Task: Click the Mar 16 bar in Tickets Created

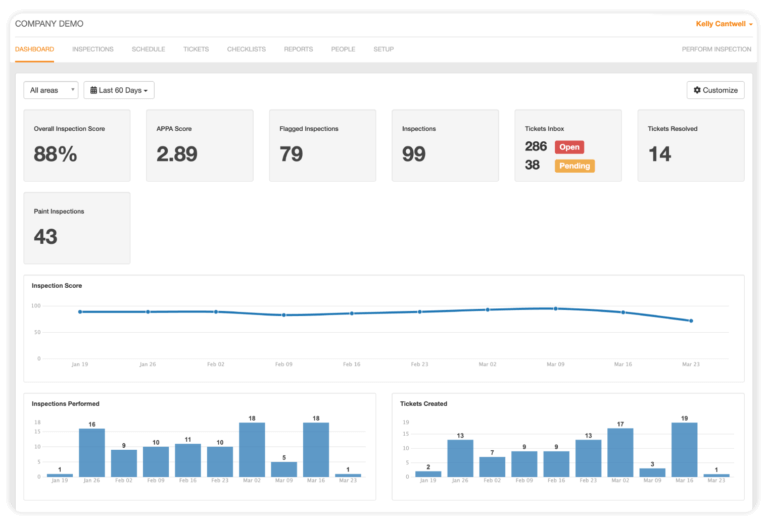Action: coord(683,449)
